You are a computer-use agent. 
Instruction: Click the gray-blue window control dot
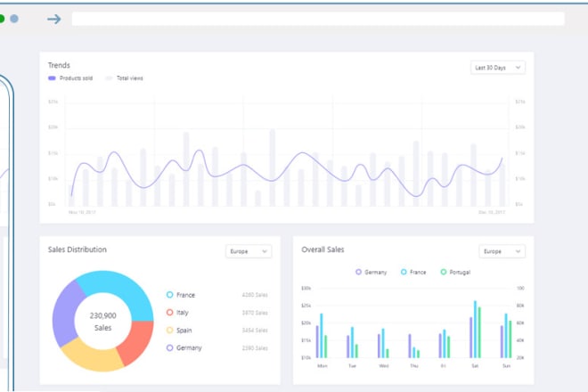point(14,19)
